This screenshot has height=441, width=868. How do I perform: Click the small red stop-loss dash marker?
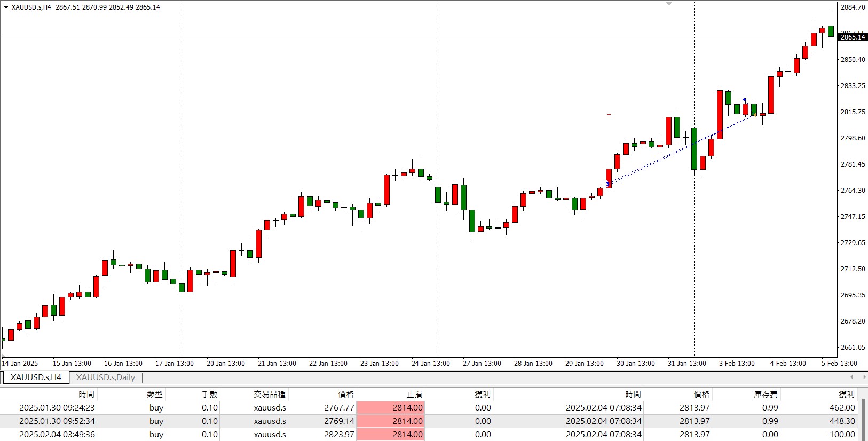(609, 114)
